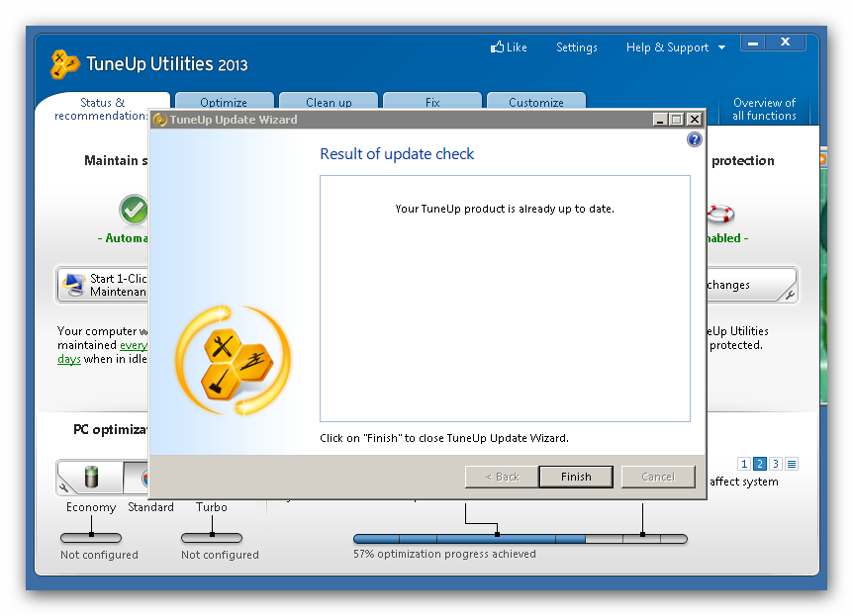Expand the Help & Support dropdown
The width and height of the screenshot is (853, 616).
tap(675, 47)
